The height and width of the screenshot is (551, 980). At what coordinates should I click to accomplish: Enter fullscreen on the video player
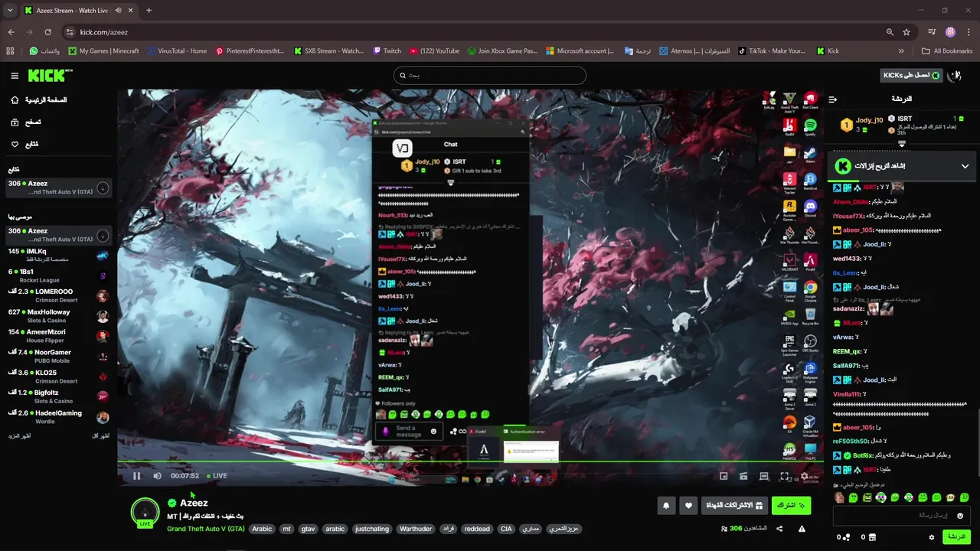785,476
